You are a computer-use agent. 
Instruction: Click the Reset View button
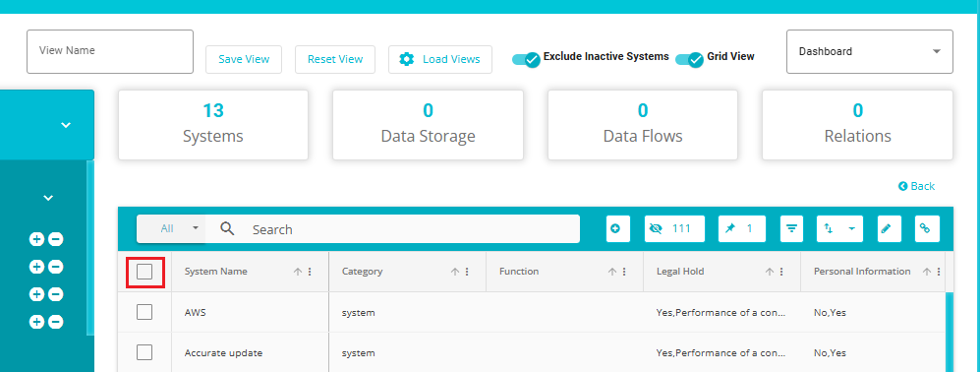[335, 59]
